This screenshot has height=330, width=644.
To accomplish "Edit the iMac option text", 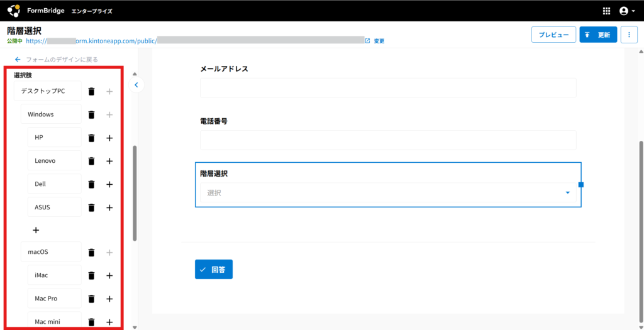I will coord(55,275).
